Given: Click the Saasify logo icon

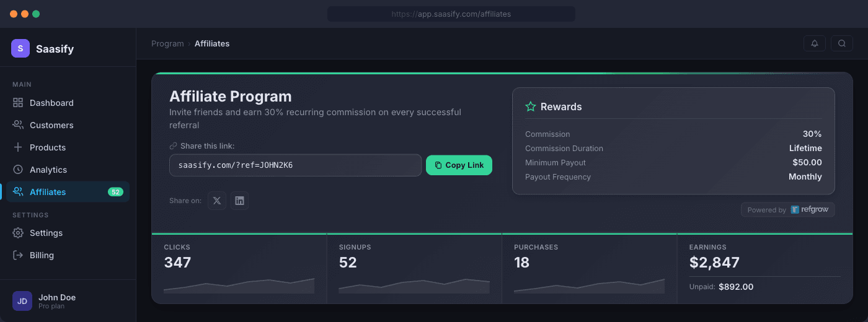Looking at the screenshot, I should tap(20, 48).
